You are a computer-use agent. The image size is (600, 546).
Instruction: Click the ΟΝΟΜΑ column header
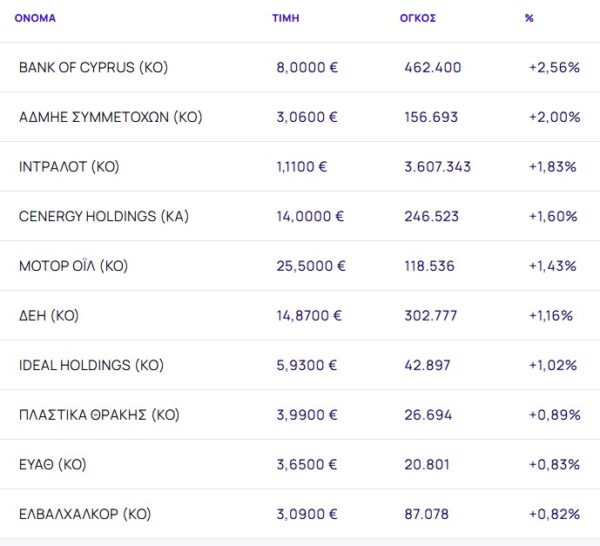point(35,18)
